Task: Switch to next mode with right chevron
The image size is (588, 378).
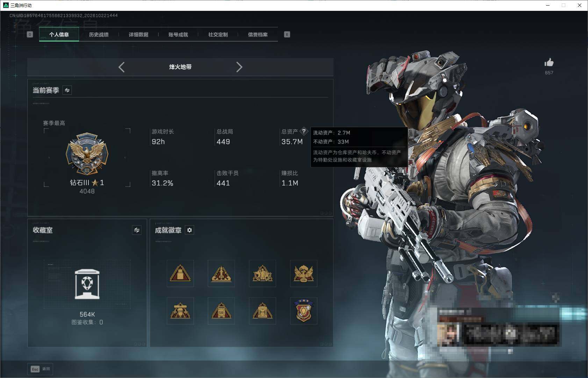Action: 239,67
